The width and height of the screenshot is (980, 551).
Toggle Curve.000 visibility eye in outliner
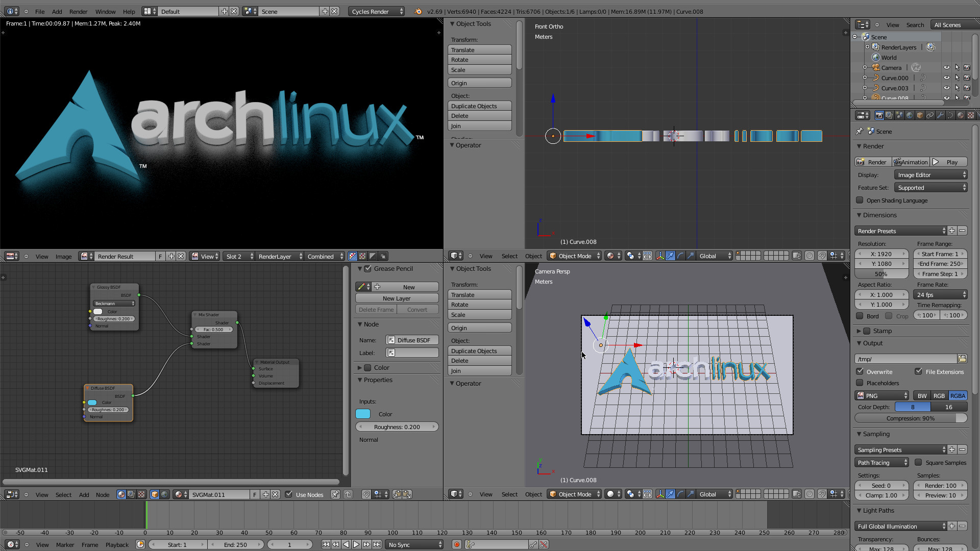[947, 78]
